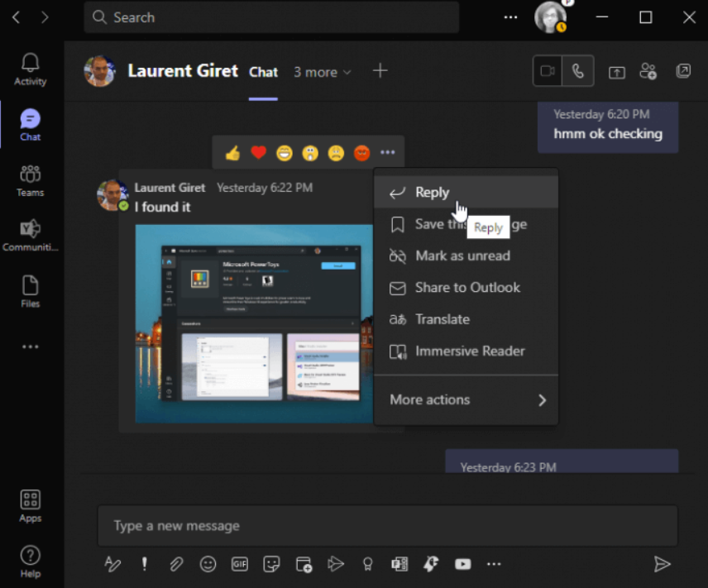Switch to the Chat tab
The width and height of the screenshot is (708, 588).
(263, 72)
